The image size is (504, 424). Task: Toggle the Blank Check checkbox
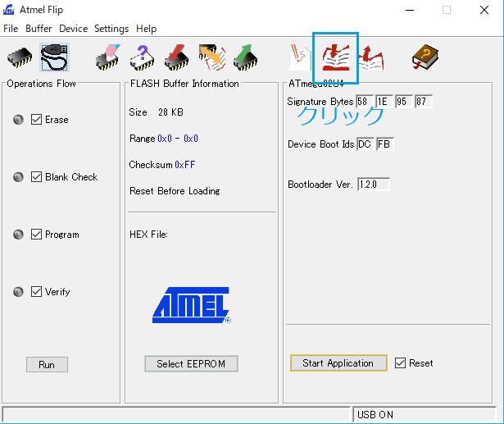click(x=36, y=176)
